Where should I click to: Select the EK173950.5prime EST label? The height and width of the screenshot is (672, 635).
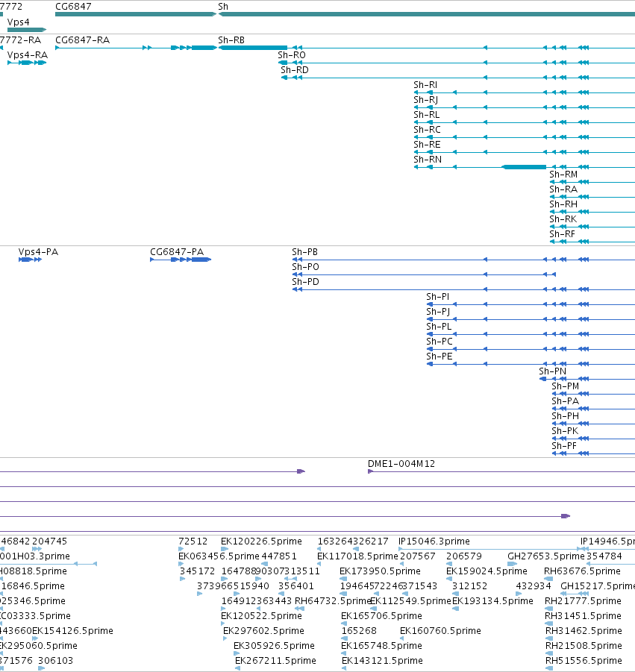tap(380, 571)
